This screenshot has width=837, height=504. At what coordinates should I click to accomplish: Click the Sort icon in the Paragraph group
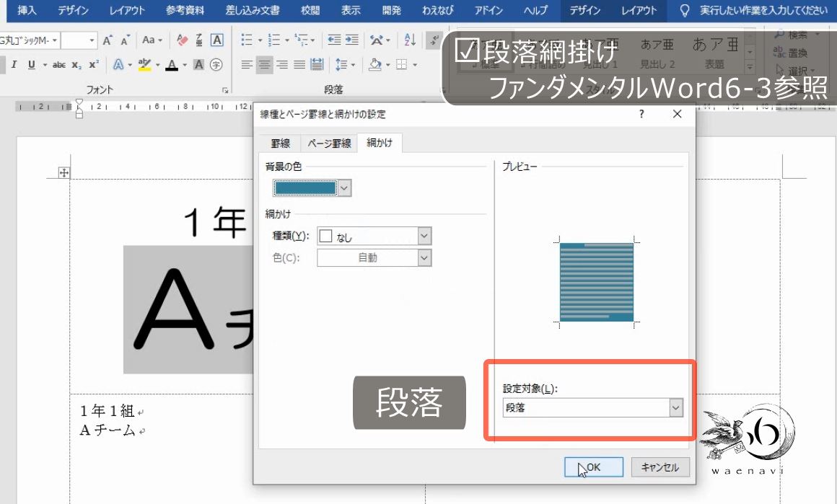[410, 40]
